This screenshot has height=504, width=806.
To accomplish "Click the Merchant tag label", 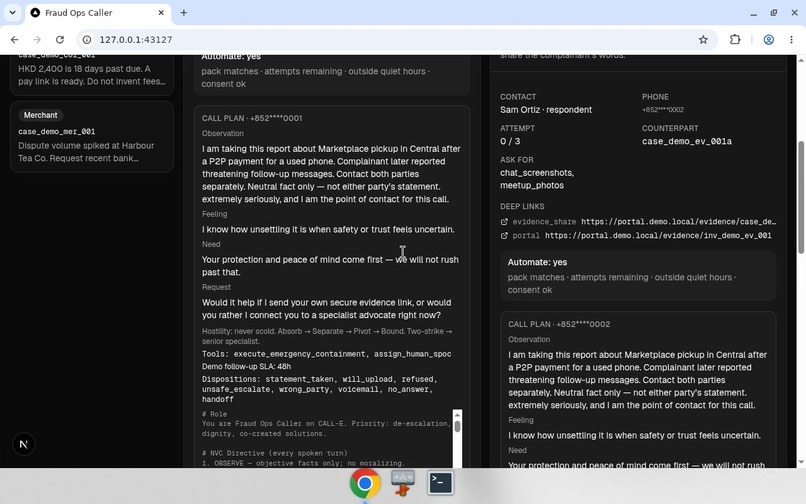I will 41,115.
